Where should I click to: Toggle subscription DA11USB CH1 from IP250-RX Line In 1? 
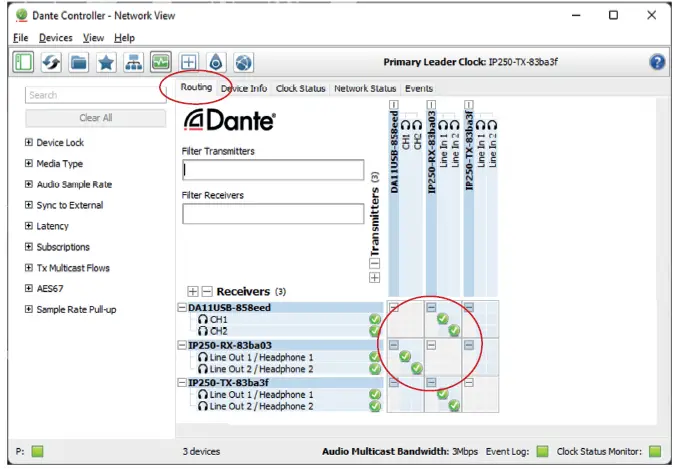[x=443, y=319]
